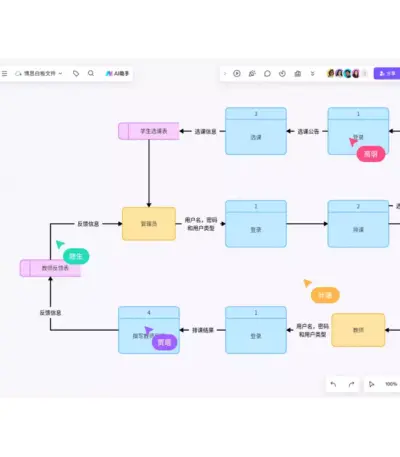Click the celebration/reaction icon in toolbar

click(x=252, y=74)
